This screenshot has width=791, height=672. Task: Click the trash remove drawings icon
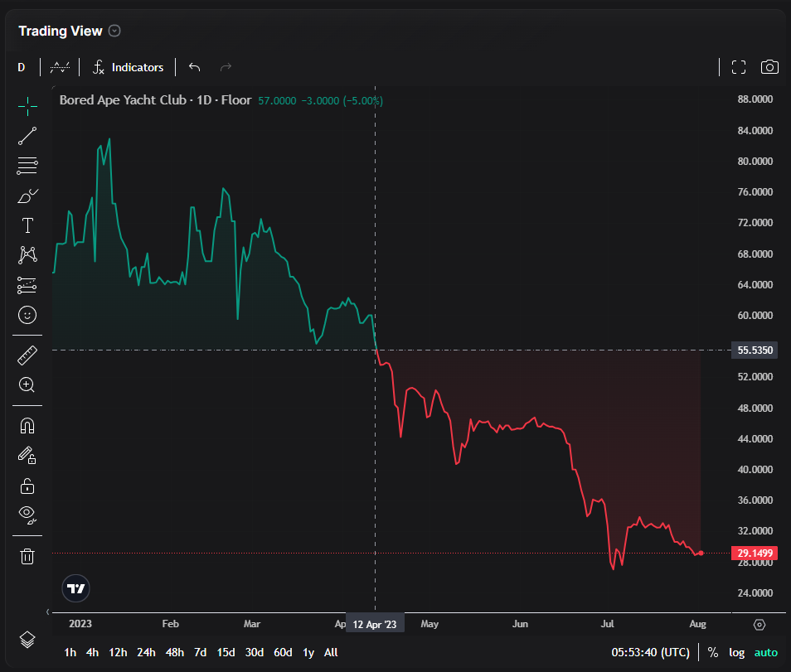point(27,557)
